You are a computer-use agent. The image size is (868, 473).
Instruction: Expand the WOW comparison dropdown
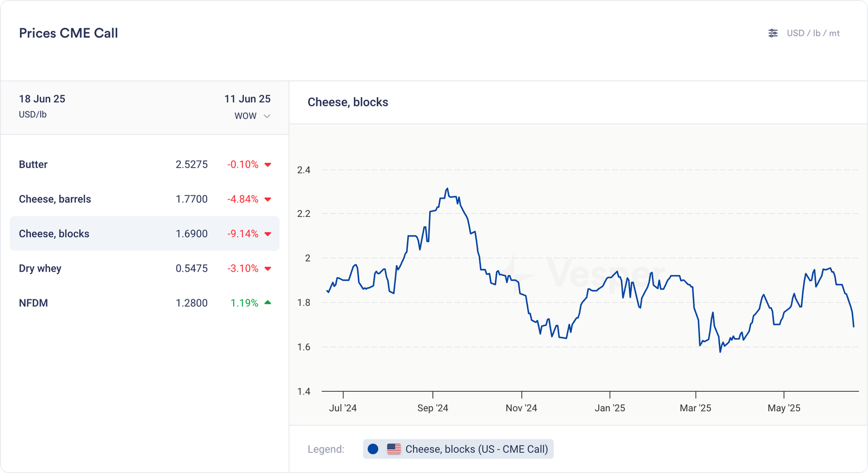point(252,116)
